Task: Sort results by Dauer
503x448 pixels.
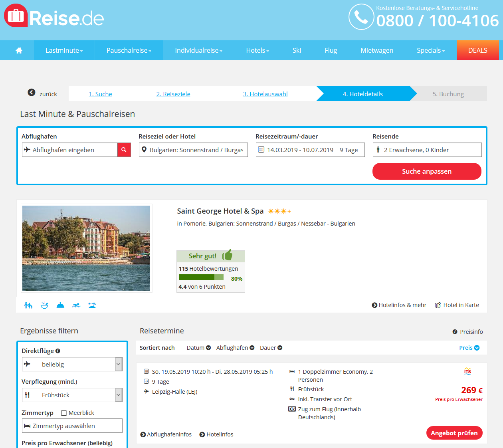Action: [271, 348]
